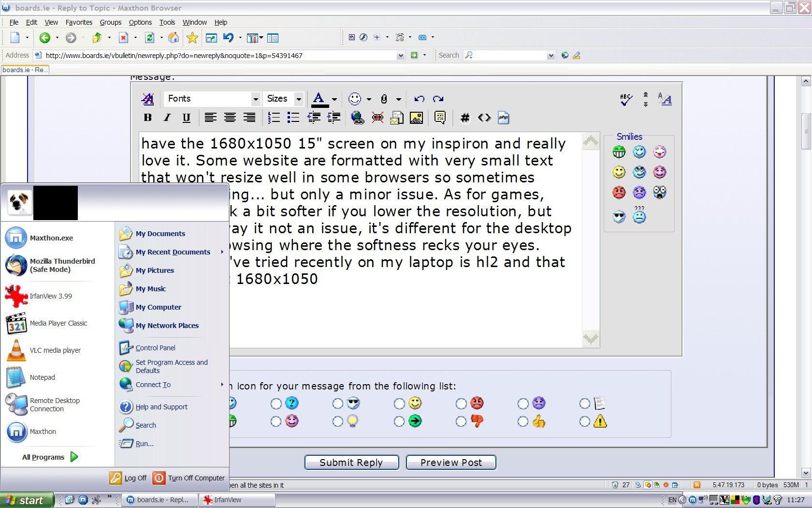Insert an ordered numbered list
The image size is (812, 508).
(x=274, y=118)
